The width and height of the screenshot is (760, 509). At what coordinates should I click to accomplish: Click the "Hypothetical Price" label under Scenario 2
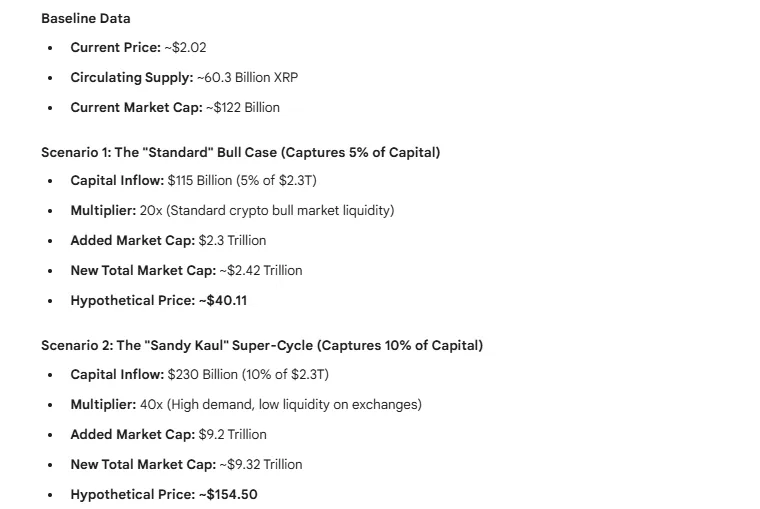click(x=131, y=494)
